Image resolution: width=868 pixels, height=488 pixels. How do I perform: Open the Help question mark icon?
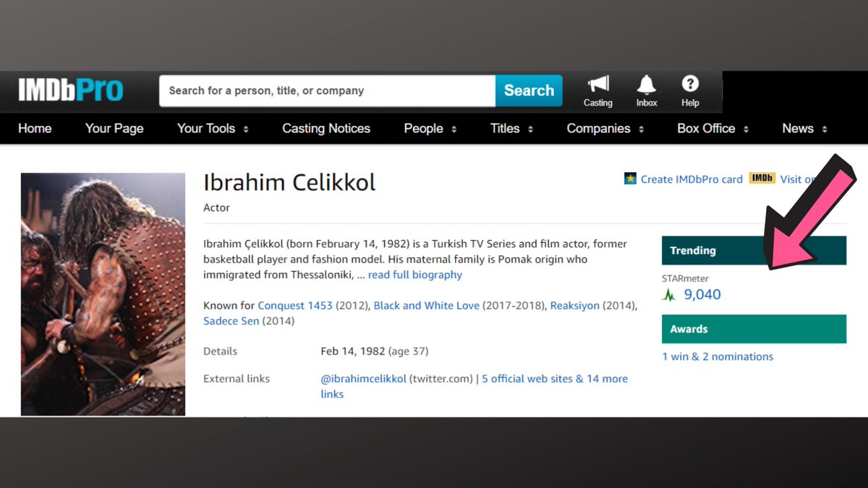click(690, 83)
